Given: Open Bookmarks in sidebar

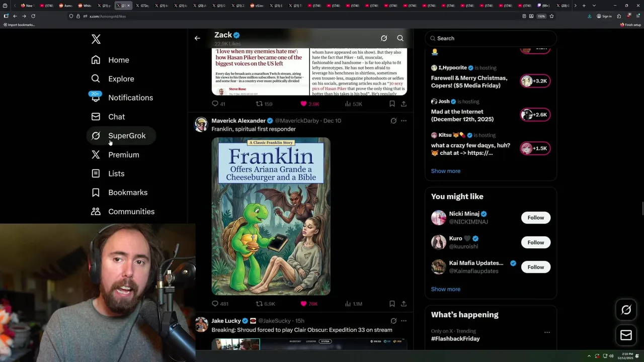Looking at the screenshot, I should [x=120, y=193].
